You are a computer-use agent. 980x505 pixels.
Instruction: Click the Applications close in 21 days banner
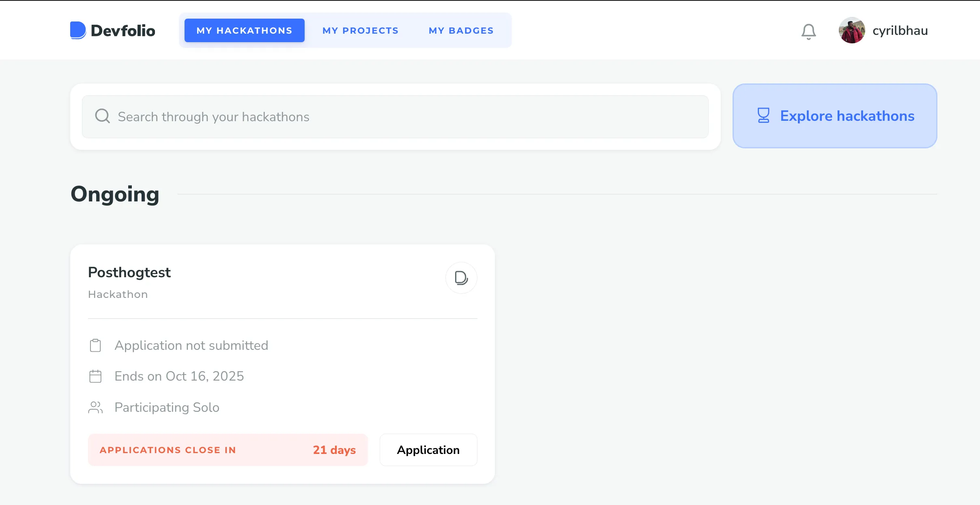tap(228, 450)
